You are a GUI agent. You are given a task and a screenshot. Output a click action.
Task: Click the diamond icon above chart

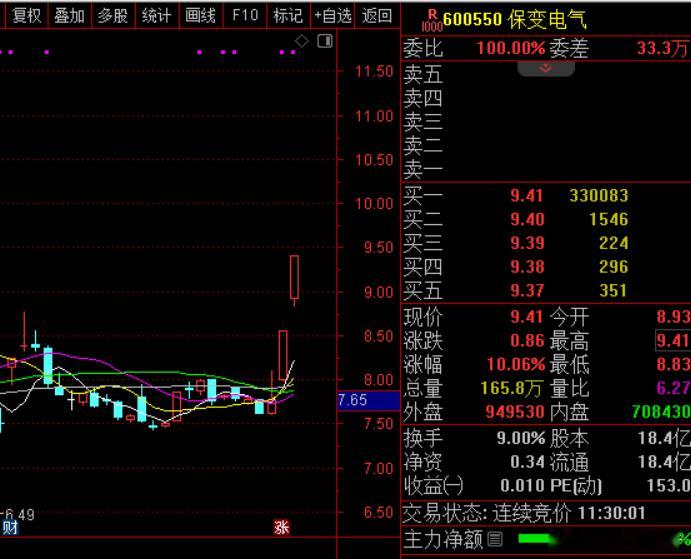(302, 41)
